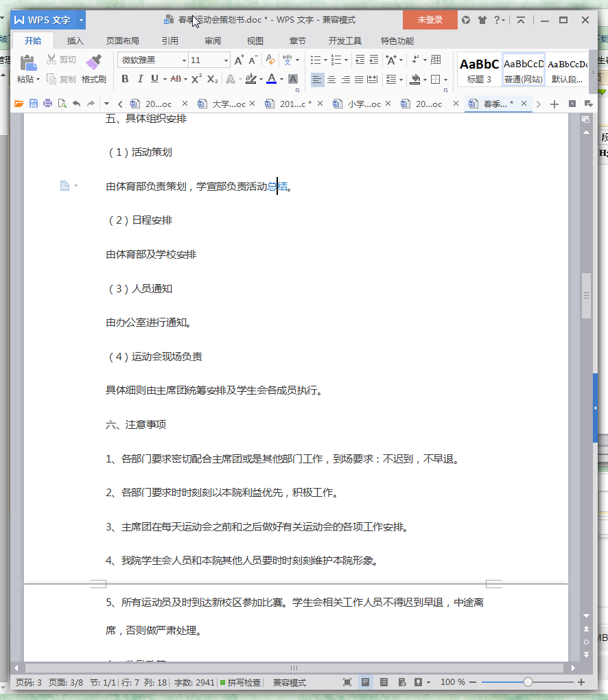
Task: Collapse the ribbon with the up-arrow icon
Action: tap(520, 20)
